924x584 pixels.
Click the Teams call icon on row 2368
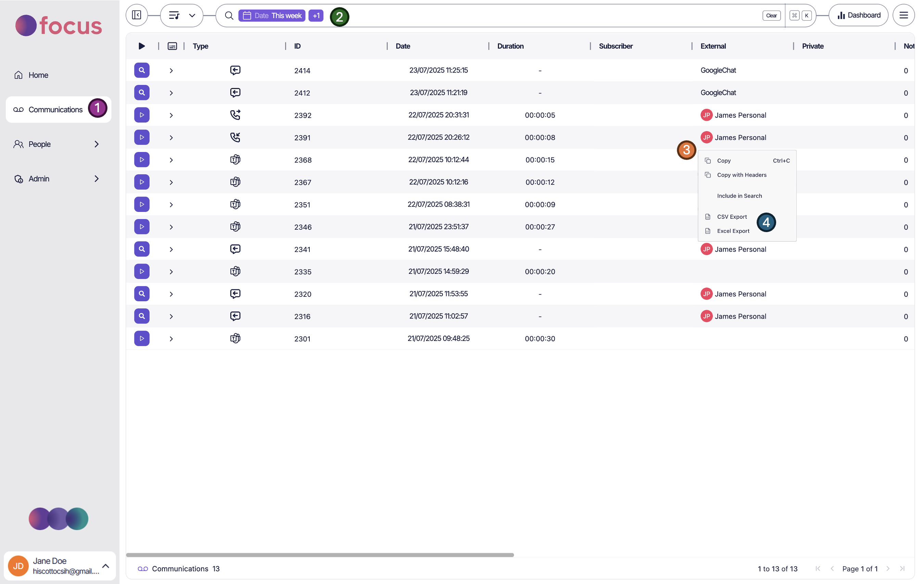(x=235, y=159)
